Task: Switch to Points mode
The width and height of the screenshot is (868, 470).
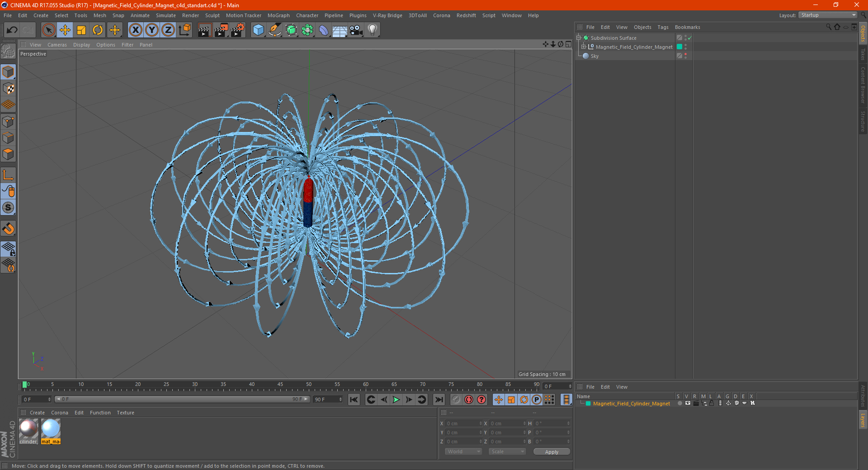Action: click(8, 122)
